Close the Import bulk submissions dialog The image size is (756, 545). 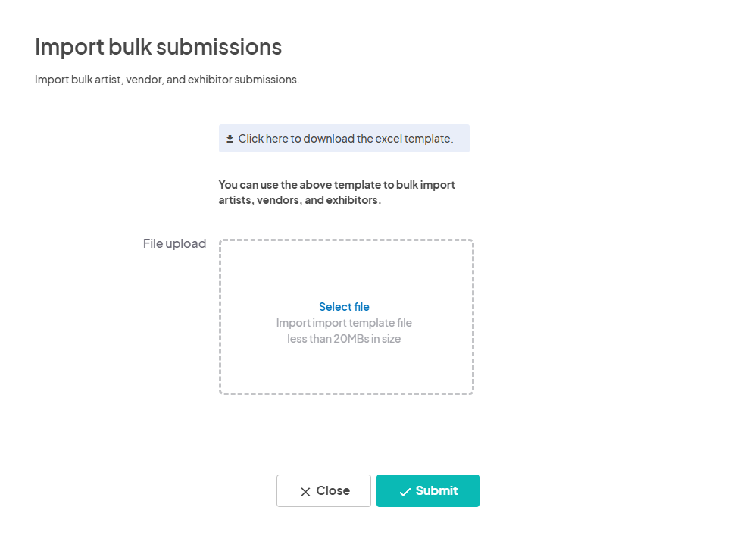click(323, 490)
